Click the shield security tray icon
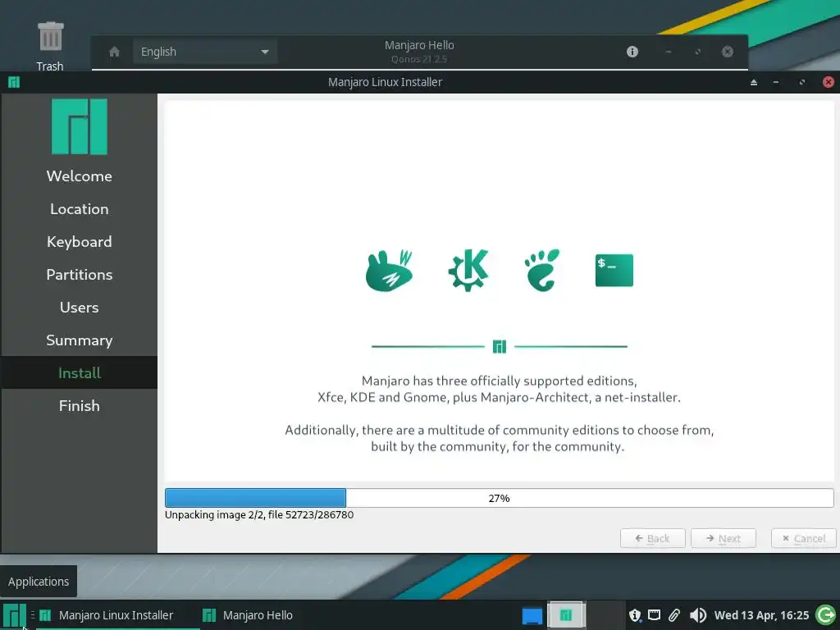The width and height of the screenshot is (840, 630). [x=635, y=615]
